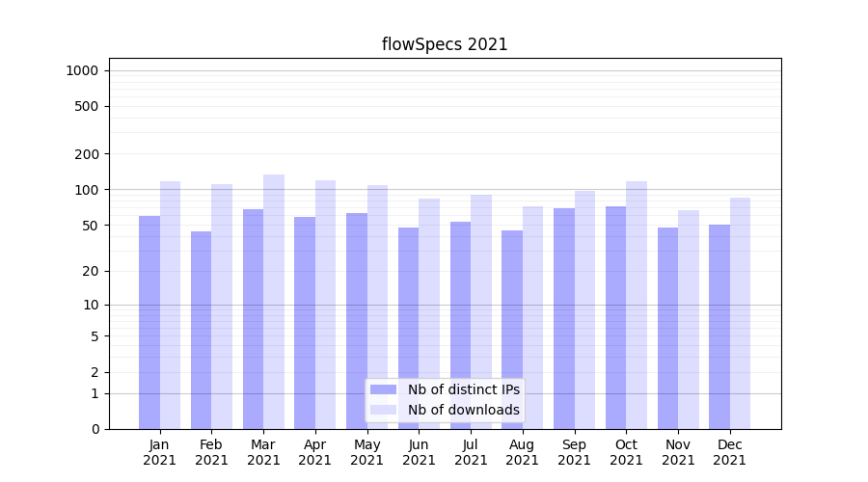Click the 'Jan 2021' x-axis label

[x=160, y=452]
